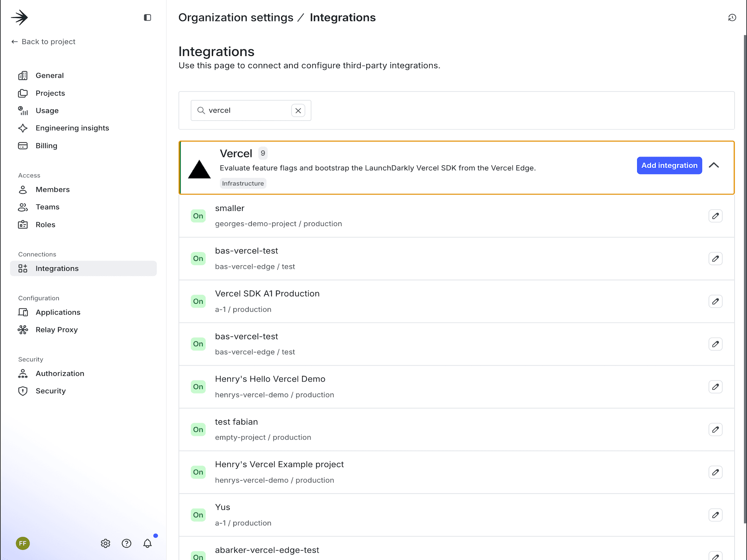Edit the 'smaller' integration with pencil icon
Image resolution: width=747 pixels, height=560 pixels.
tap(715, 216)
